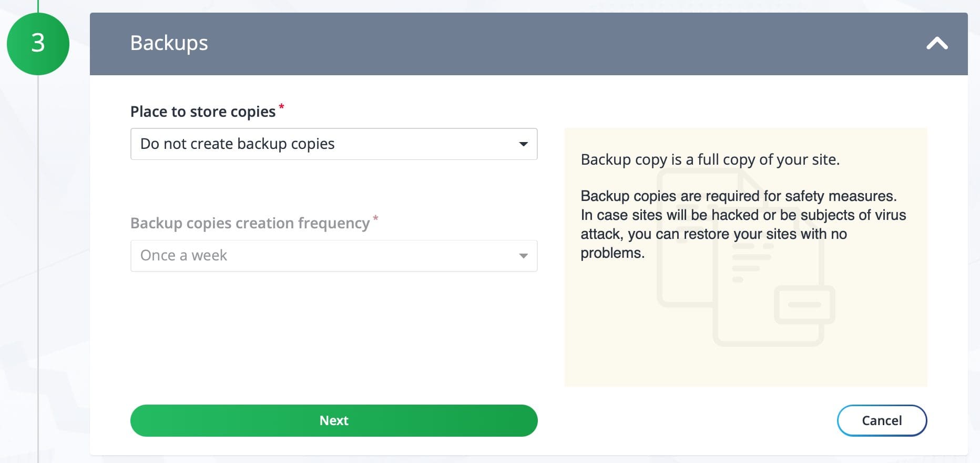Screen dimensions: 980x463
Task: Click the arrow in the storage place selector
Action: click(x=523, y=144)
